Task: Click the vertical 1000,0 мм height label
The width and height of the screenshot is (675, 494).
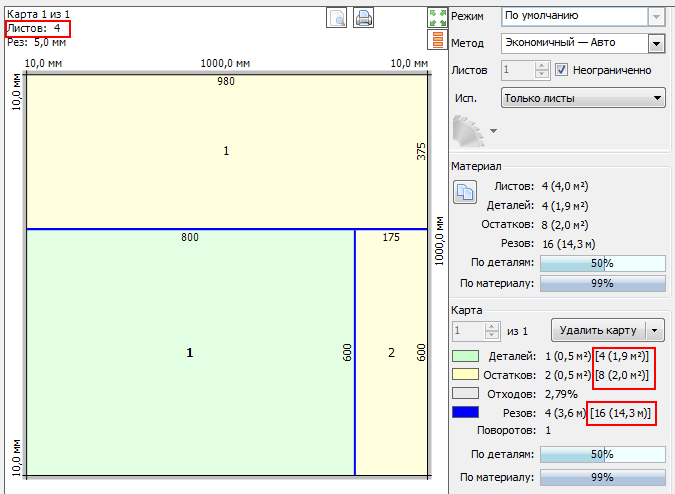Action: (439, 241)
